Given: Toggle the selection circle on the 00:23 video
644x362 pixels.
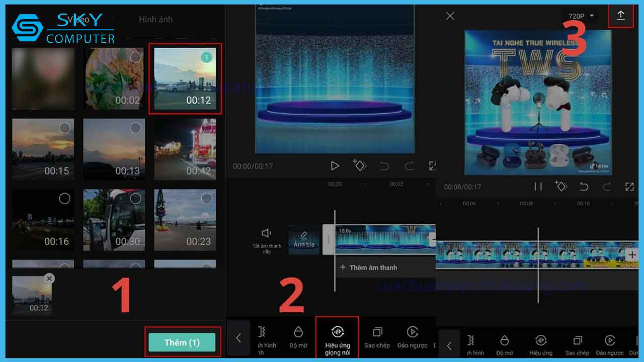Looking at the screenshot, I should (x=206, y=199).
